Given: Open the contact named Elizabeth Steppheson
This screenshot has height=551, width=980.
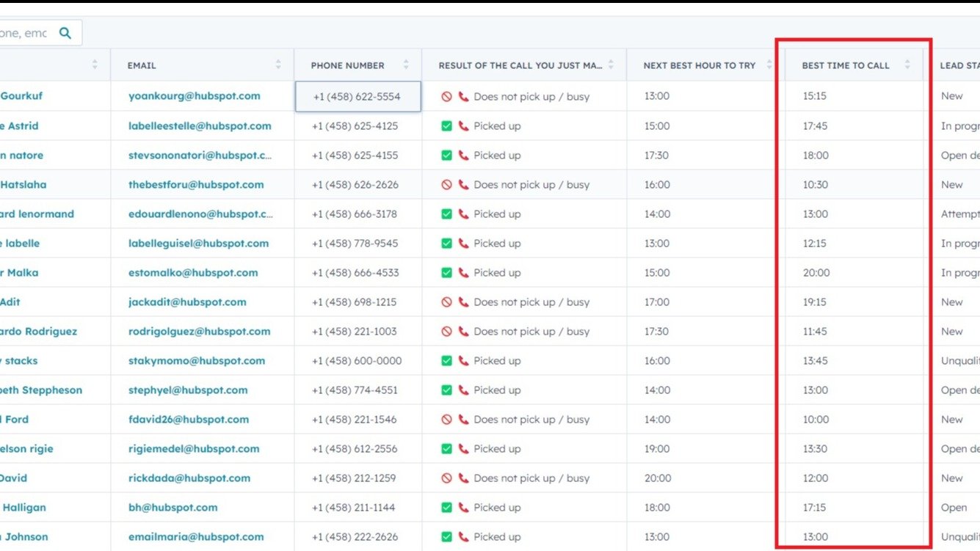Looking at the screenshot, I should pos(41,390).
